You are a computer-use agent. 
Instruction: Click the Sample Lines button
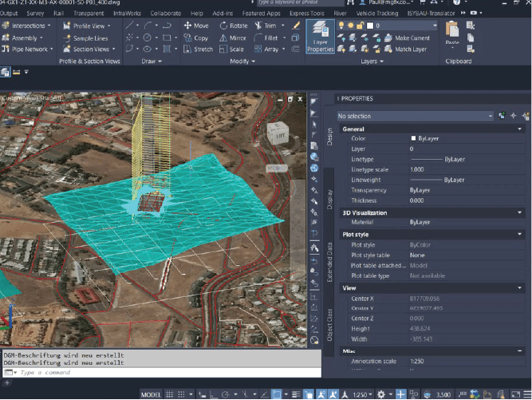coord(85,38)
